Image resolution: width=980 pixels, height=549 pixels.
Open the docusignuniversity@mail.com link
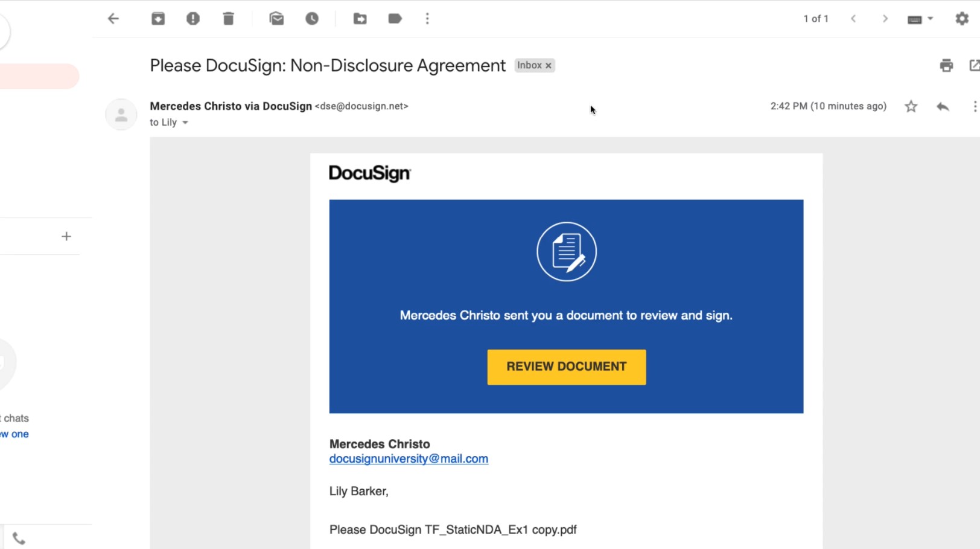point(409,459)
